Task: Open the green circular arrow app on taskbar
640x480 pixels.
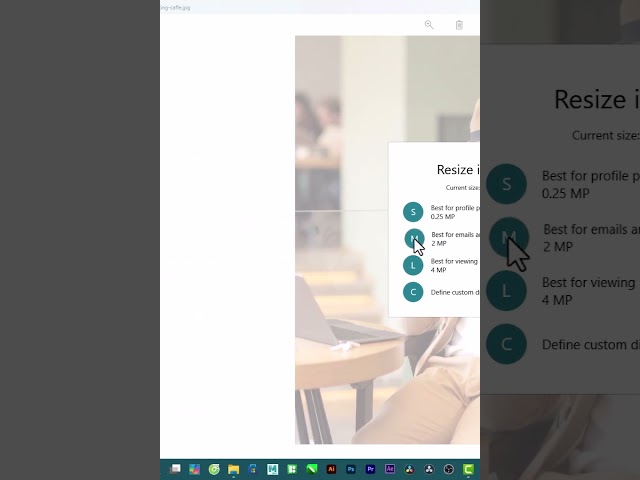Action: tap(214, 469)
